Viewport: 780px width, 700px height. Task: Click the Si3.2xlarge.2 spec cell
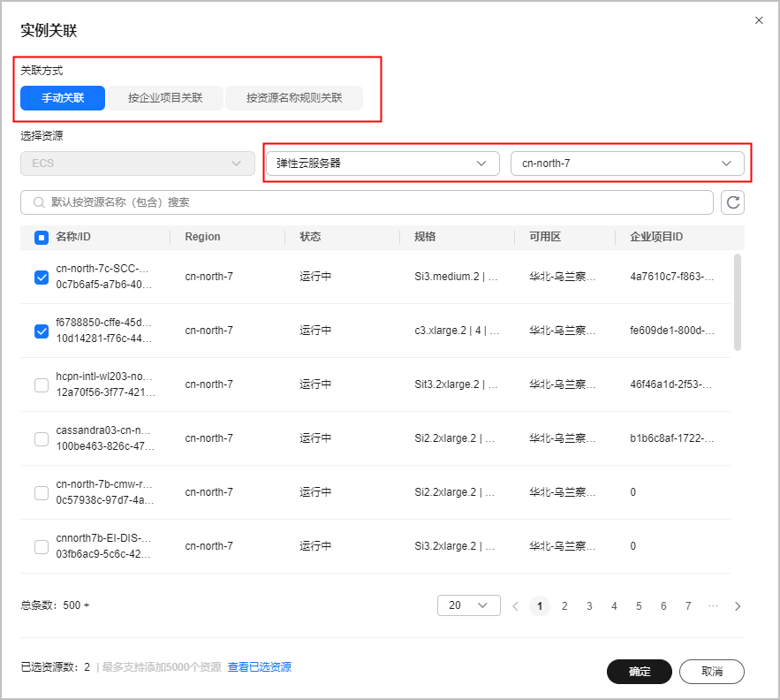click(x=455, y=547)
